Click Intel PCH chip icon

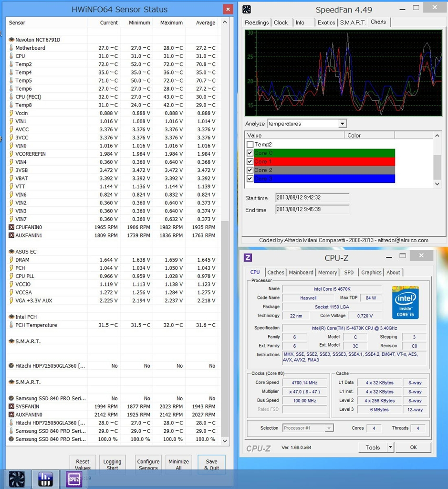[11, 317]
